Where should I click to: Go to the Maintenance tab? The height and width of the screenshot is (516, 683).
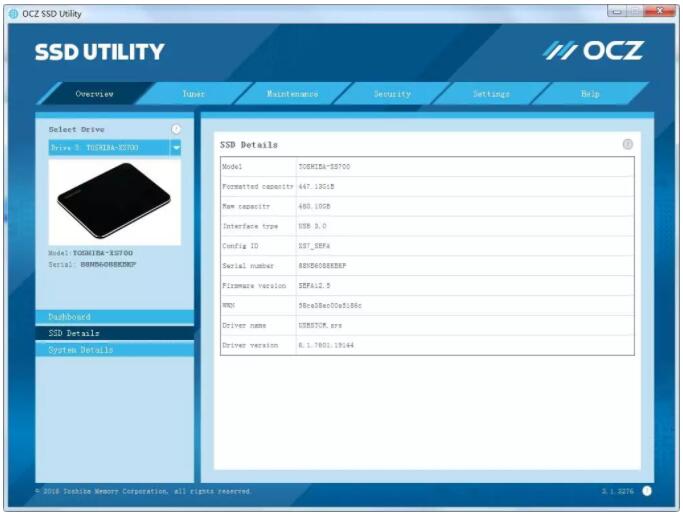292,94
